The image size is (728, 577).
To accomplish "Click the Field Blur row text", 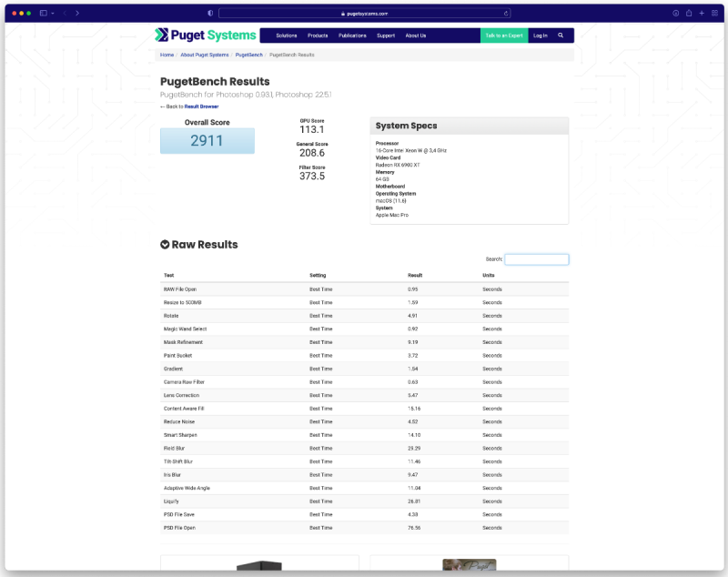I will 174,449.
